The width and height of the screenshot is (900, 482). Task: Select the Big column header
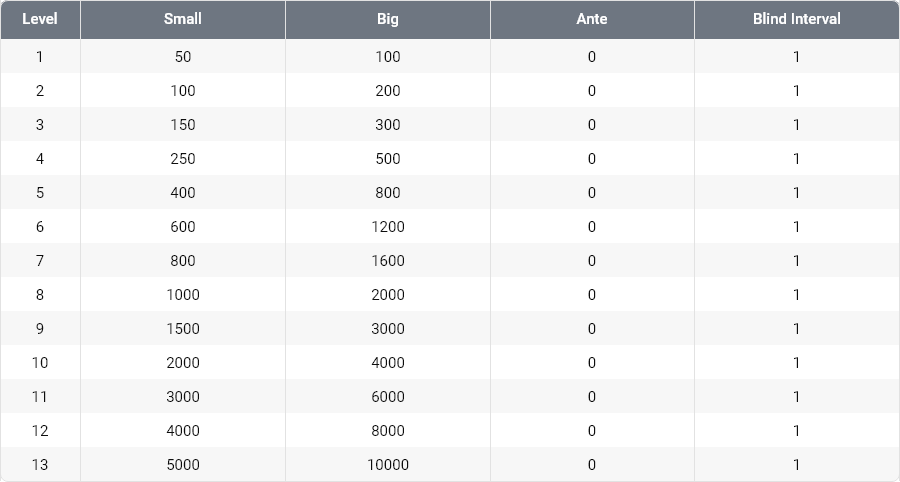click(x=388, y=19)
